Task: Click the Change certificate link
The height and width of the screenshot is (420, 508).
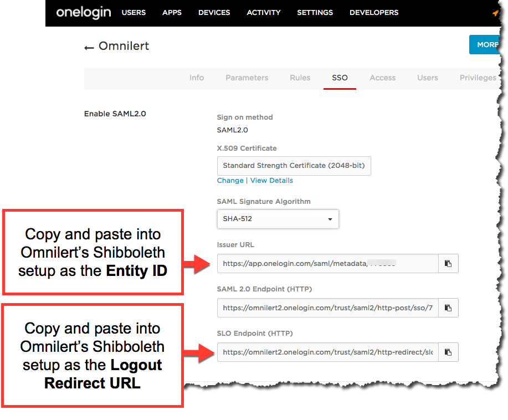Action: coord(230,181)
